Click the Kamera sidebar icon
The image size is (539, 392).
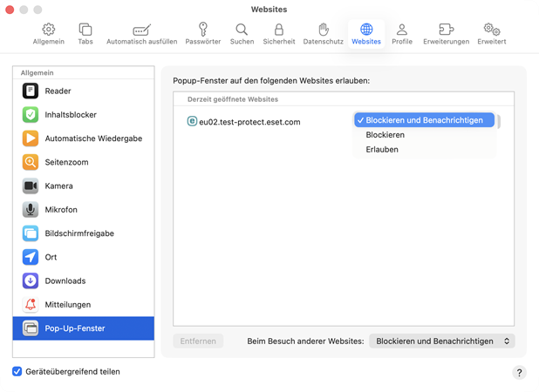(x=31, y=186)
